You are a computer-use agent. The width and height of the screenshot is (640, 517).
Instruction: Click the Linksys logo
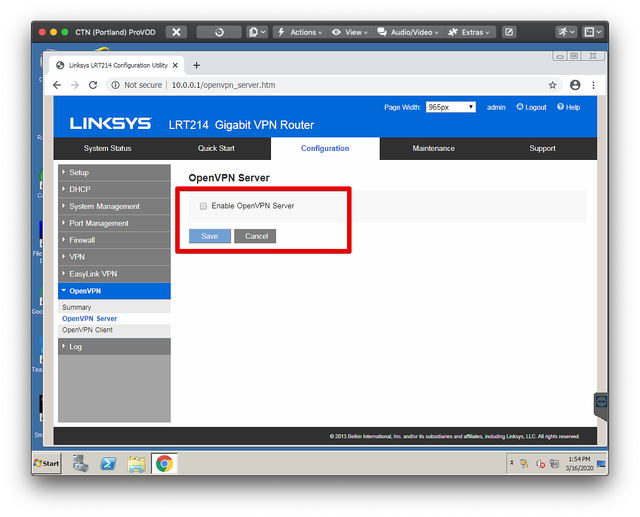click(x=111, y=124)
